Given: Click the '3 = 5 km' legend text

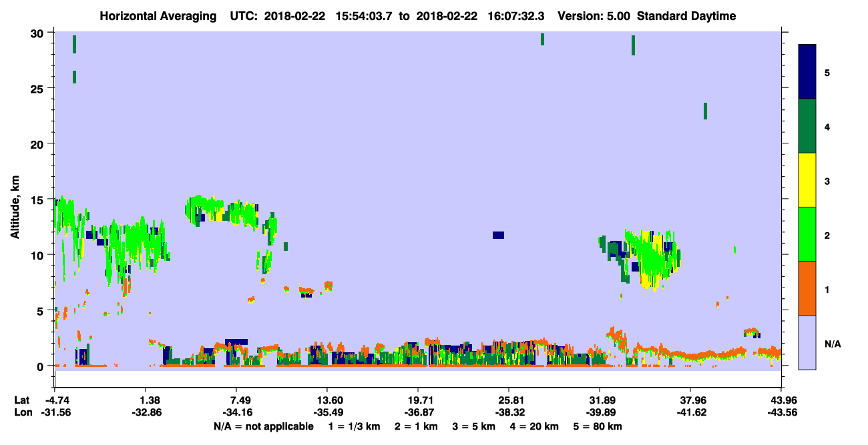Looking at the screenshot, I should pyautogui.click(x=475, y=426).
